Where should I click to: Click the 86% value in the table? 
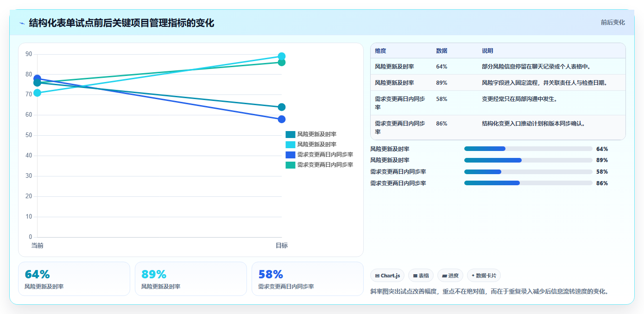(442, 124)
